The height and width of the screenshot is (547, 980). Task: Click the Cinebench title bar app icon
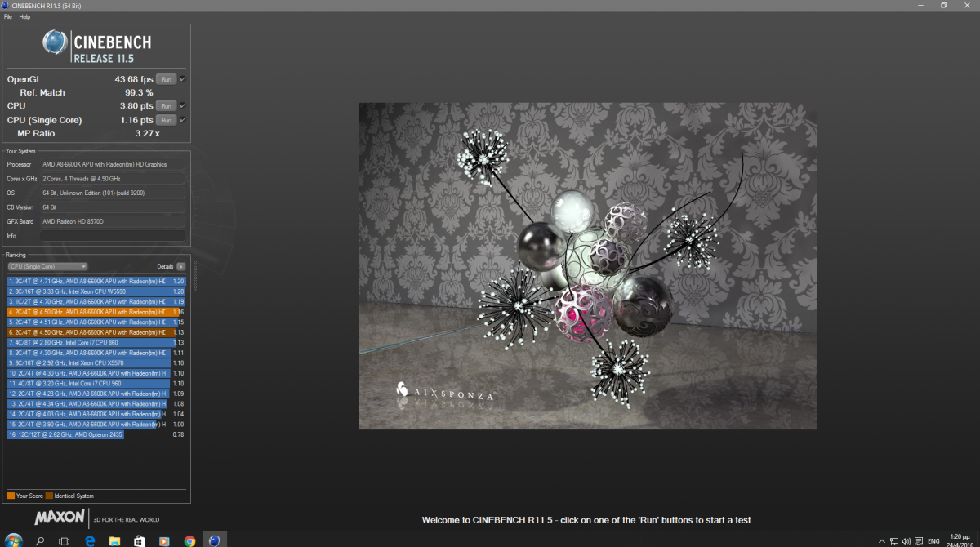(7, 5)
